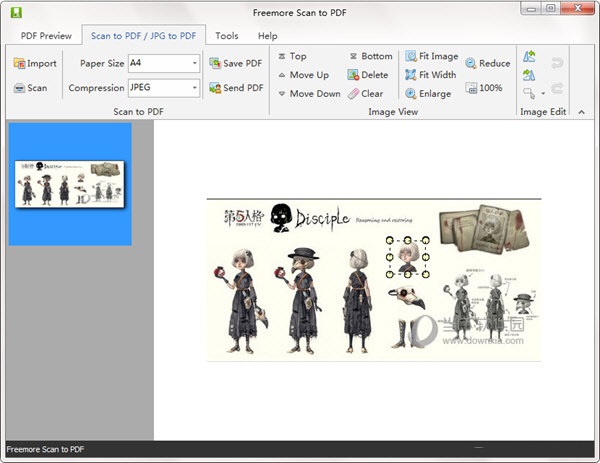
Task: Select the scanned page thumbnail
Action: 70,184
